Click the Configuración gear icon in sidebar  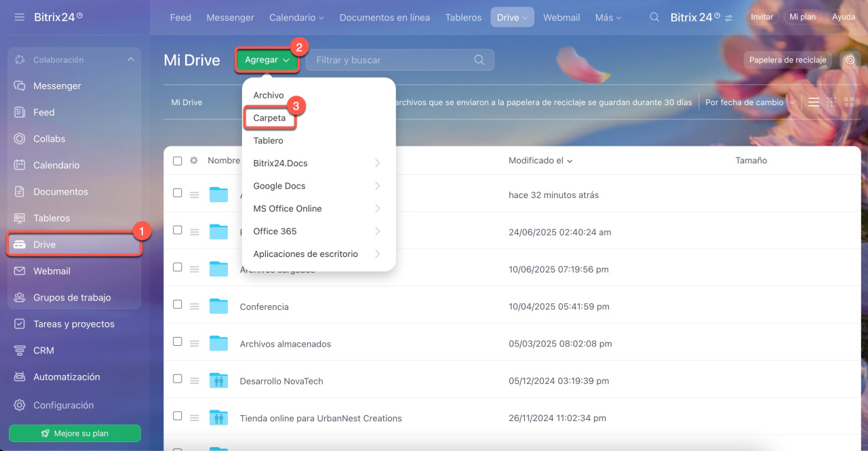coord(20,405)
